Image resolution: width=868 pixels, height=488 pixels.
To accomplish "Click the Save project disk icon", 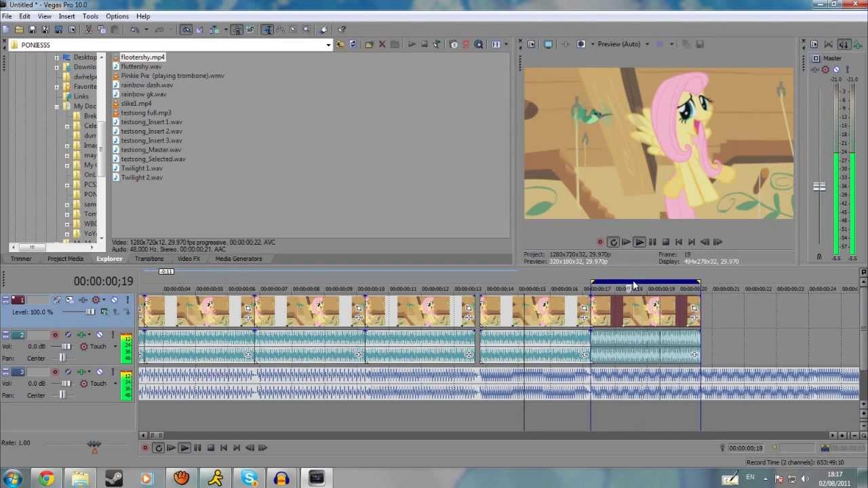I will tap(32, 29).
